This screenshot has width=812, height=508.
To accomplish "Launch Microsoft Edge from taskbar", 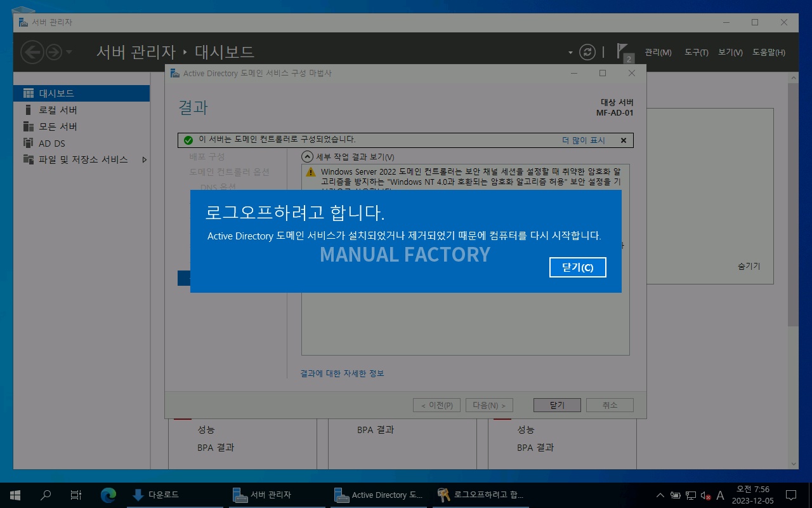I will click(108, 495).
